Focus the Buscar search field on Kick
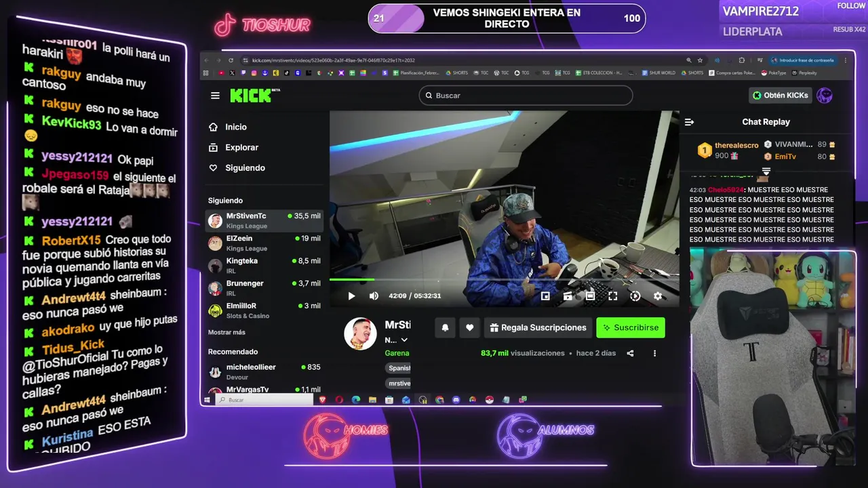This screenshot has height=488, width=868. point(526,96)
